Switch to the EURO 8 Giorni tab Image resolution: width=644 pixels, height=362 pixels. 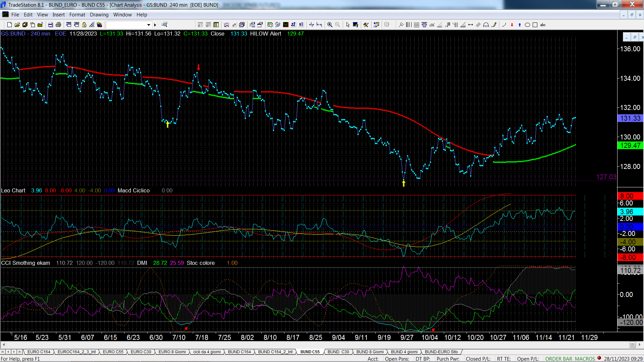click(x=172, y=352)
